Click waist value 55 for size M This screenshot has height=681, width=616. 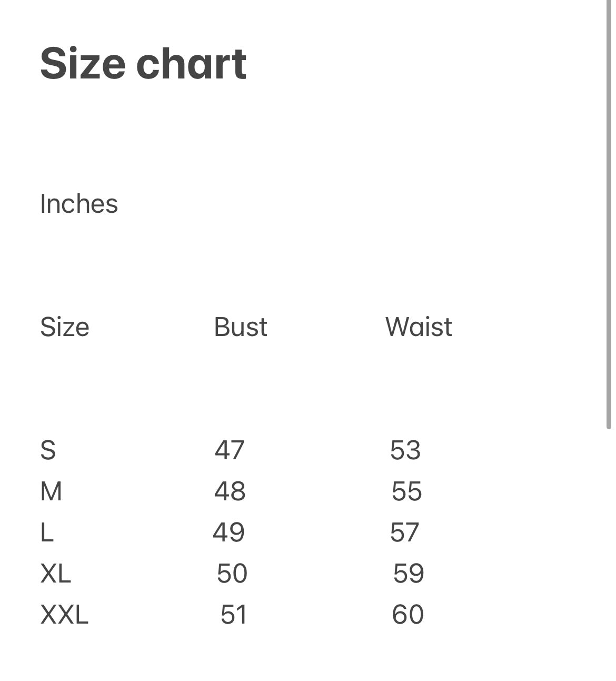pos(407,491)
